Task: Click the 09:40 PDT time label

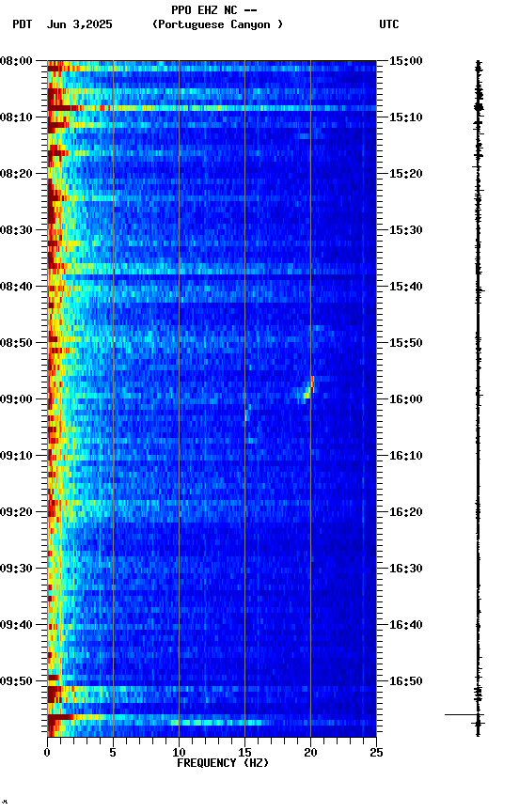Action: [16, 625]
